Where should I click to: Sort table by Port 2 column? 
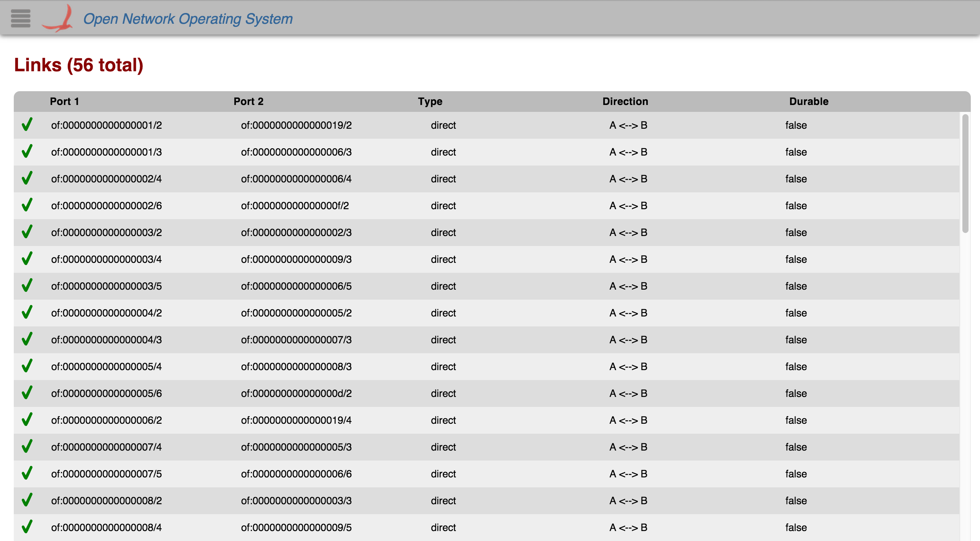tap(248, 102)
